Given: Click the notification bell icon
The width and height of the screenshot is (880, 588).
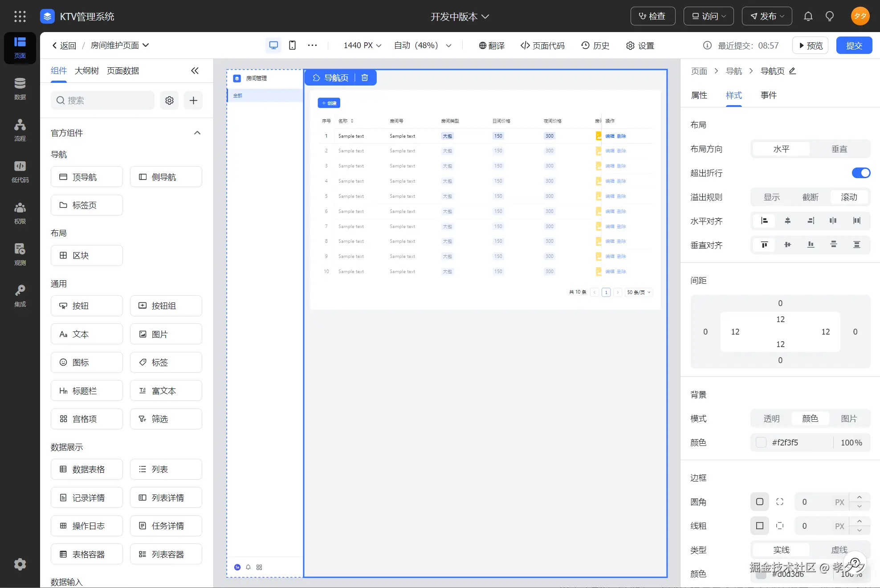Looking at the screenshot, I should 808,16.
